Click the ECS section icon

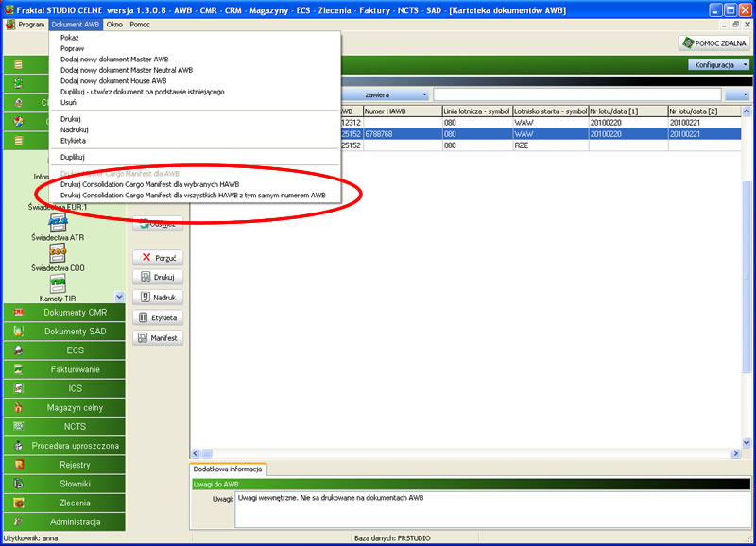[18, 350]
